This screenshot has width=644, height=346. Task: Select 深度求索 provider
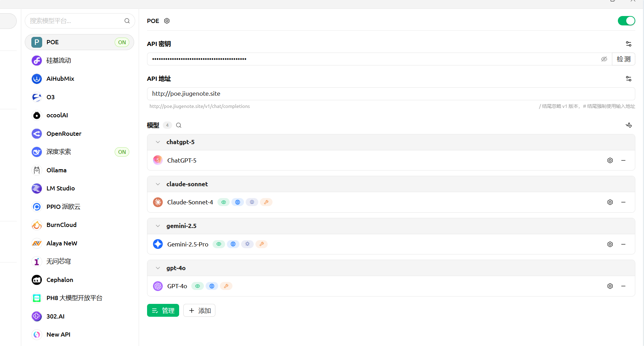[x=79, y=152]
